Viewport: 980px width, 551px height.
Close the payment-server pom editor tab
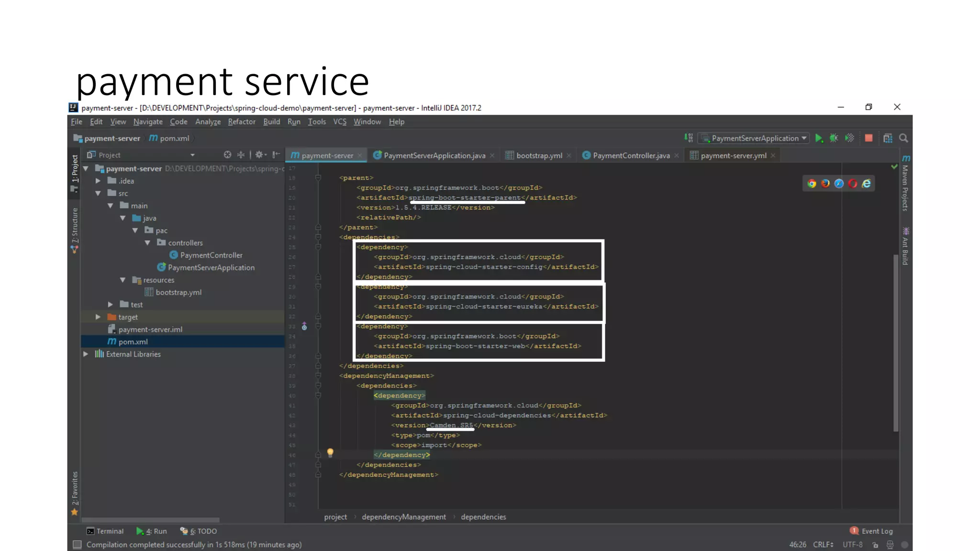coord(359,155)
